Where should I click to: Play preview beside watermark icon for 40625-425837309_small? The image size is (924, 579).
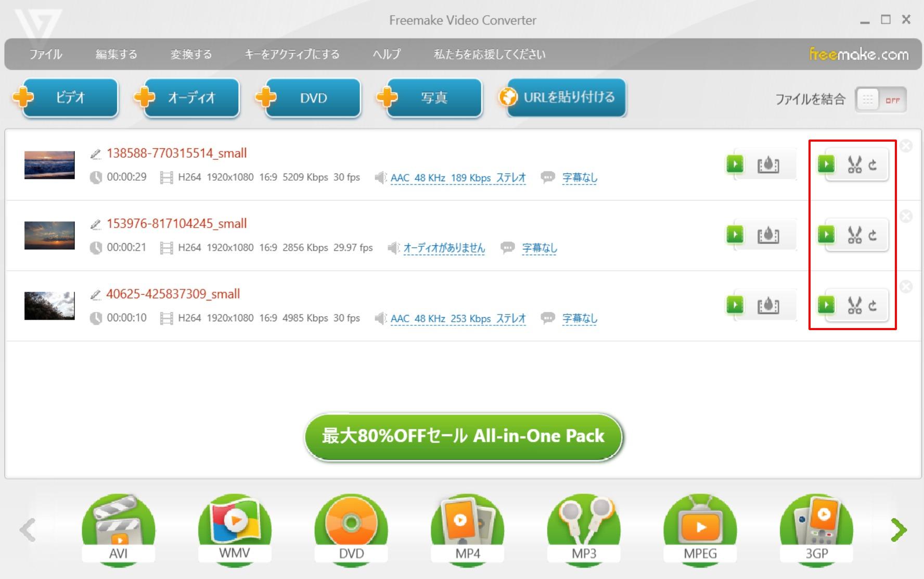[x=735, y=305]
